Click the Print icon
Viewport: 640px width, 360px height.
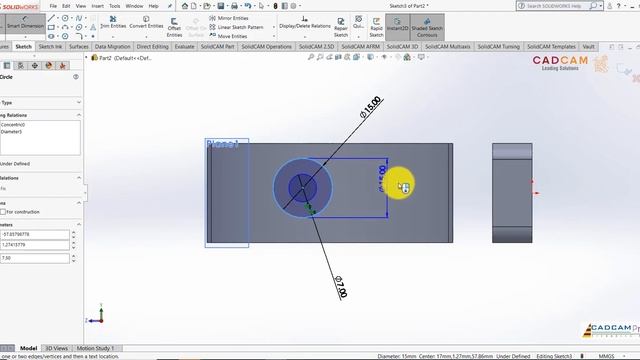click(x=234, y=6)
